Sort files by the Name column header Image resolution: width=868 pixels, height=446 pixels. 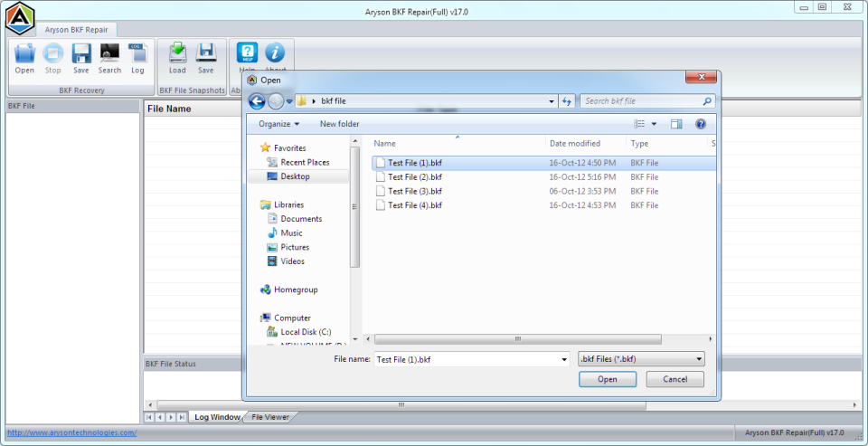point(458,144)
